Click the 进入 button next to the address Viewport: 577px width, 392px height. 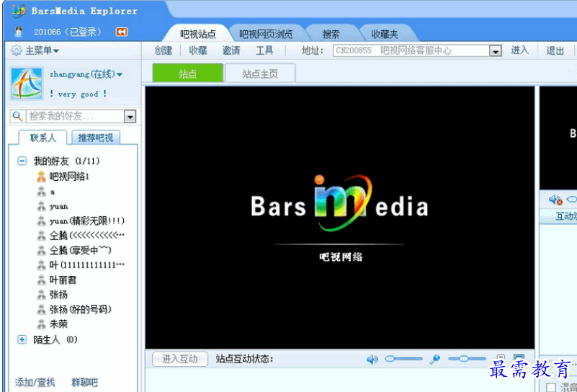click(519, 50)
